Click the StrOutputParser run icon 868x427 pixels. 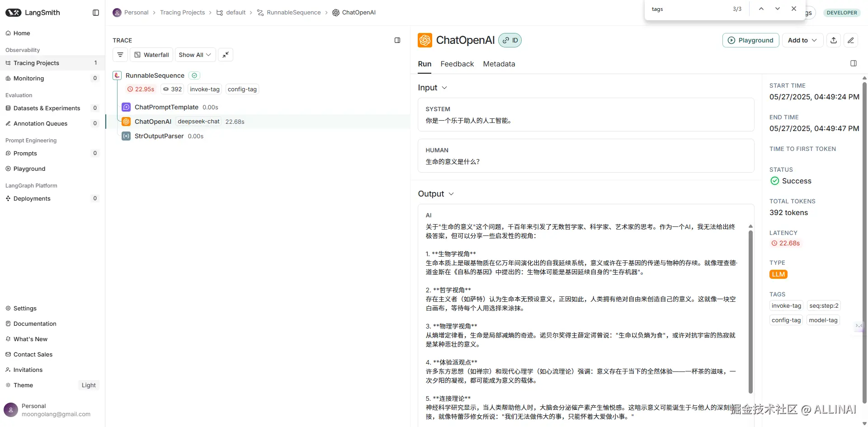click(126, 136)
